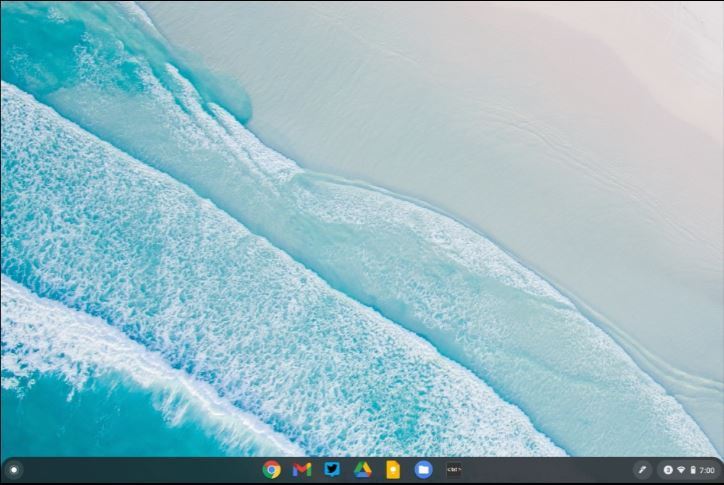724x485 pixels.
Task: Click the Wi-Fi status icon
Action: coord(681,469)
